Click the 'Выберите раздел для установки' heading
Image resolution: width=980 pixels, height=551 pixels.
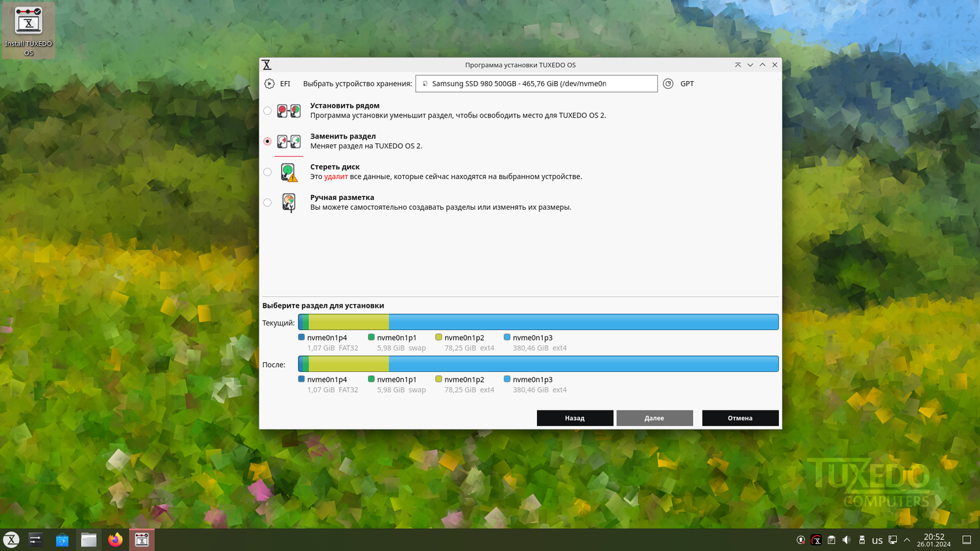pos(323,306)
